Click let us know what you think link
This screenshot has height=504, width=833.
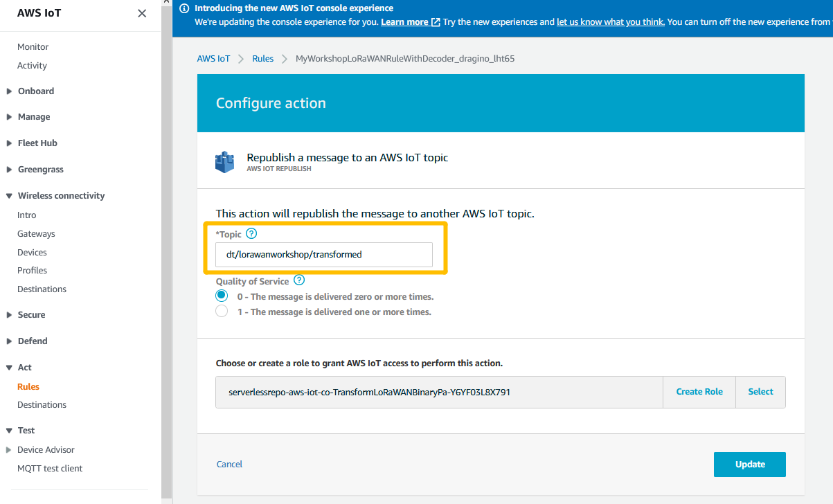click(611, 22)
